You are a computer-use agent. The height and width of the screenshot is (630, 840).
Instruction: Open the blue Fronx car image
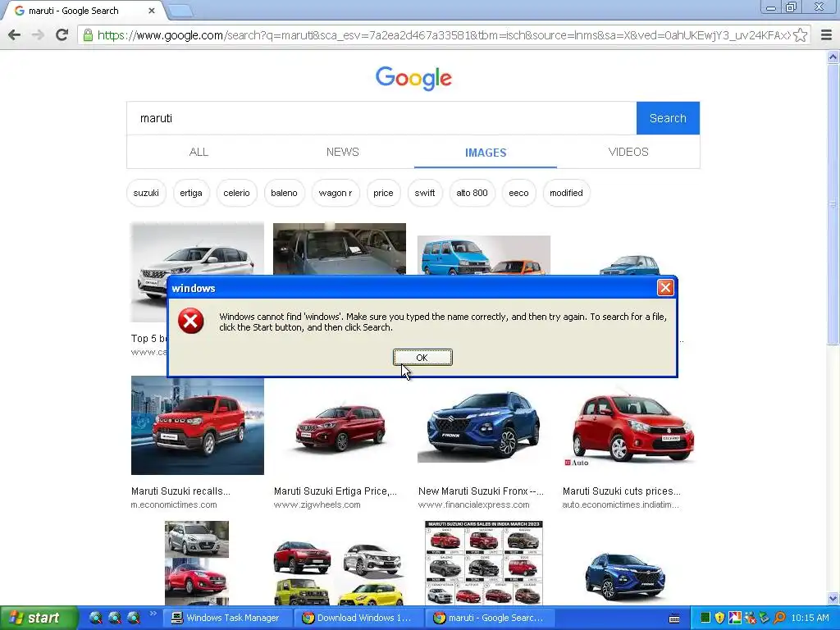483,426
